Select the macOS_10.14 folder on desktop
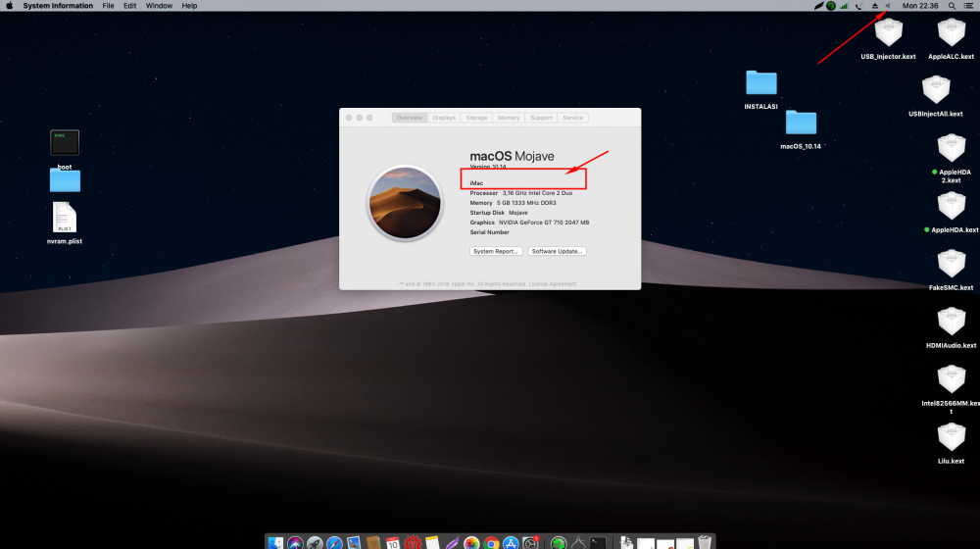 click(801, 129)
